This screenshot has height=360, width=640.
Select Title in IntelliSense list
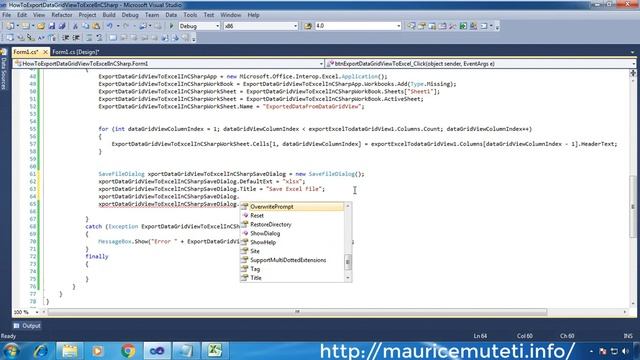tap(293, 278)
